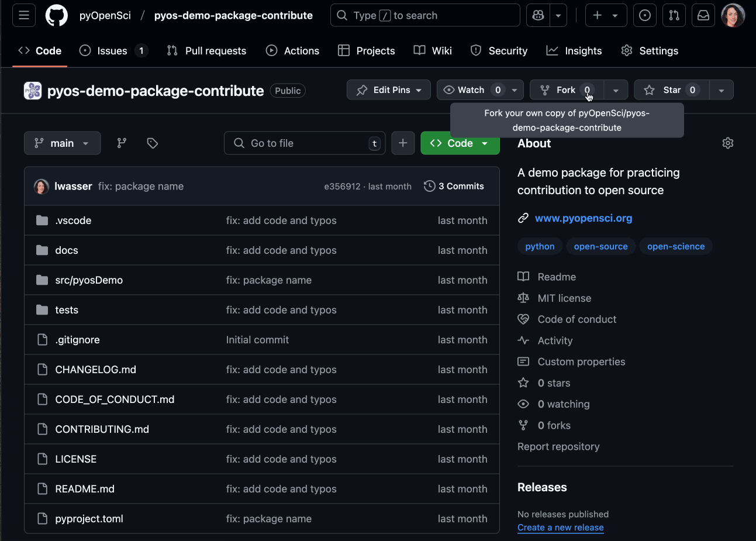
Task: Open CHANGELOG.md file
Action: tap(95, 370)
